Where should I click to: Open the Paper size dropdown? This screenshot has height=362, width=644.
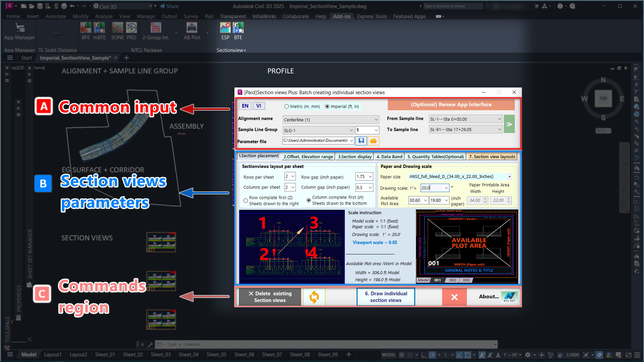[509, 177]
